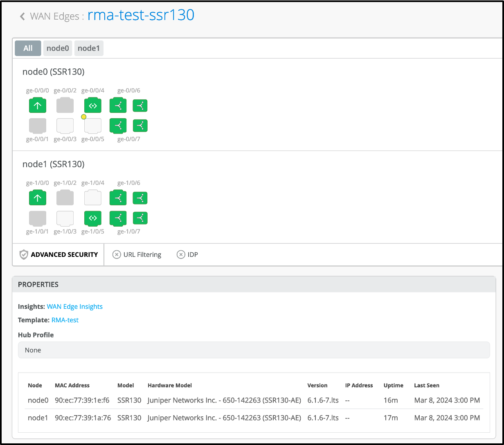Screen dimensions: 504x445
Task: Switch to the All nodes tab
Action: click(x=28, y=48)
